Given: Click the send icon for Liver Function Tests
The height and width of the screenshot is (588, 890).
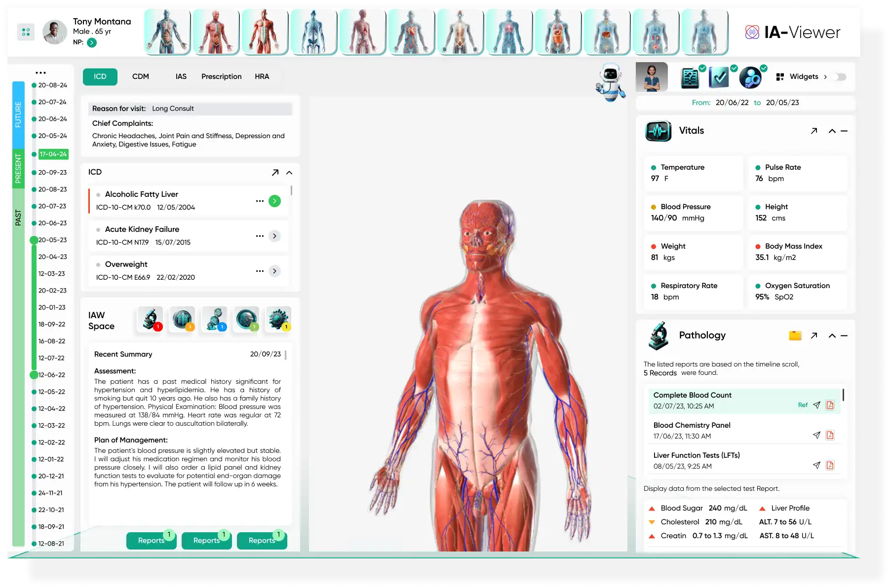Looking at the screenshot, I should (817, 465).
